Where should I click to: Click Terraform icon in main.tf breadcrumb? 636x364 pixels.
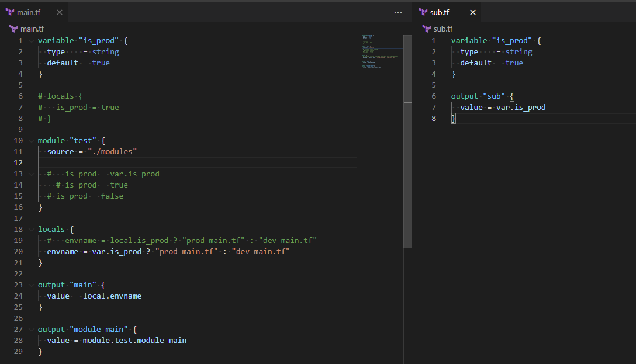click(13, 29)
